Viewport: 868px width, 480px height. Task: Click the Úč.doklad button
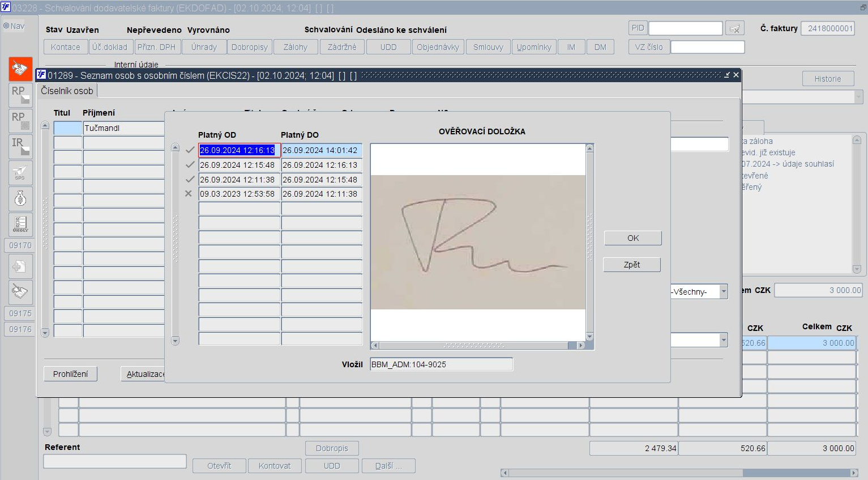(x=110, y=47)
